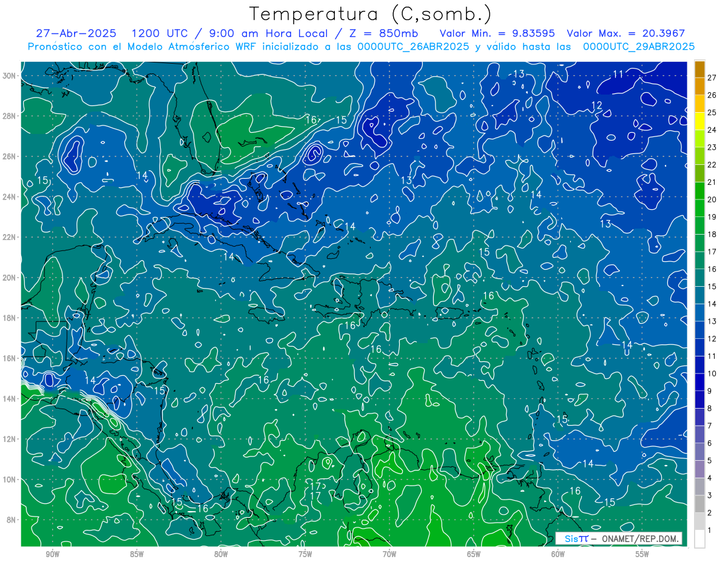Click the orange color-scale swatch above 27
The image size is (728, 562).
click(699, 69)
